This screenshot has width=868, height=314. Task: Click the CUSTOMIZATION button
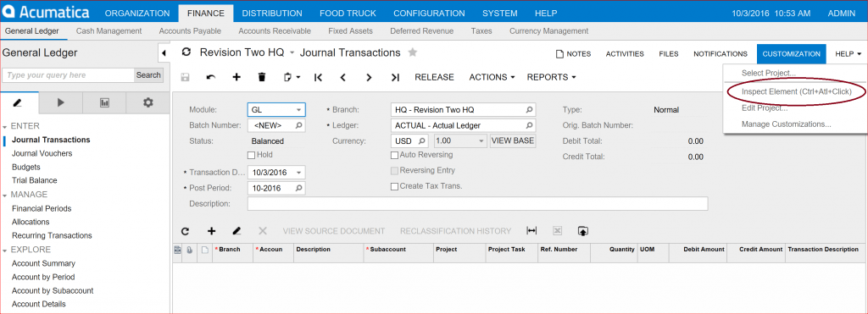[x=792, y=54]
